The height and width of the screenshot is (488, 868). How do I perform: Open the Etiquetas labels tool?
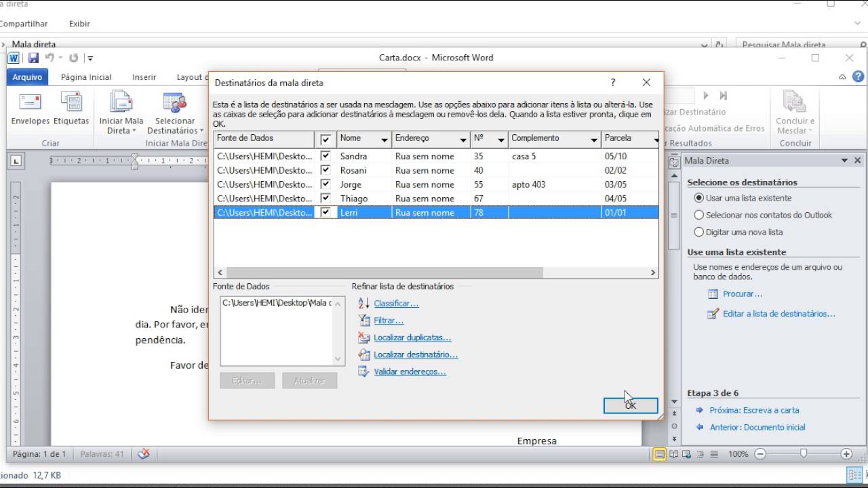click(x=71, y=109)
